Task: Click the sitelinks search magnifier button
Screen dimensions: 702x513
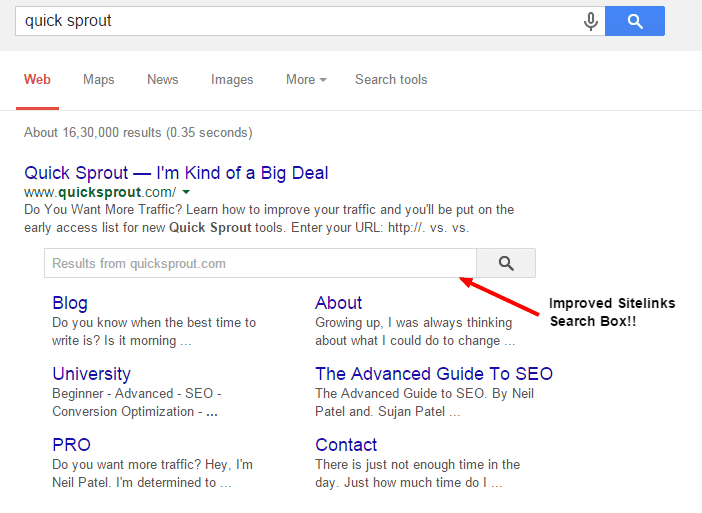Action: [x=506, y=263]
